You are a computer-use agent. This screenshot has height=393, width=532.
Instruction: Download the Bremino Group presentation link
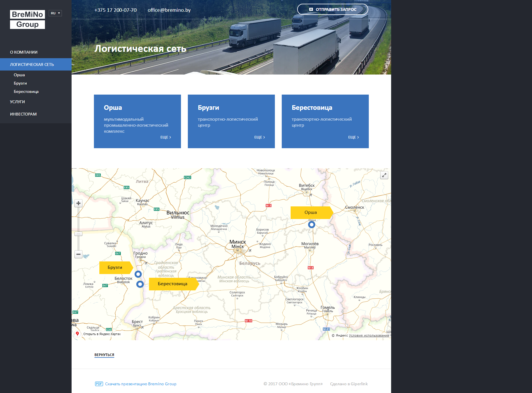[x=141, y=384]
